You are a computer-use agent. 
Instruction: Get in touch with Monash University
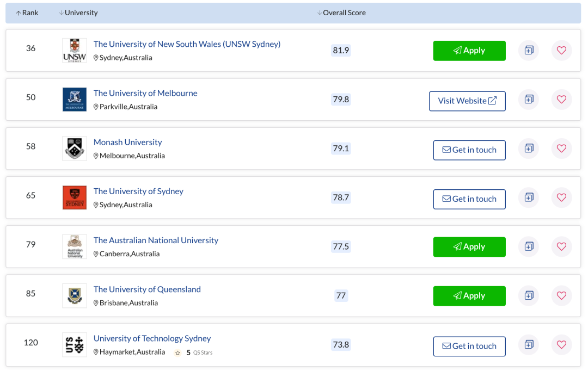[469, 150]
